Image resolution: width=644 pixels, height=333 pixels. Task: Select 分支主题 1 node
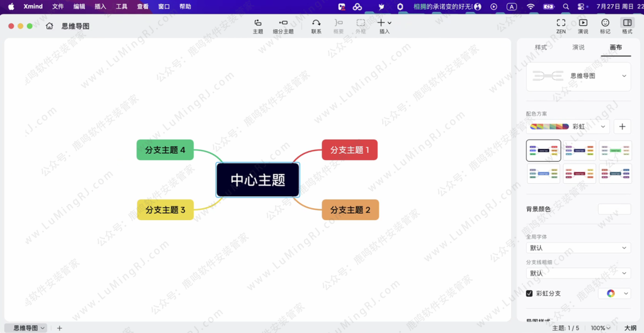349,150
